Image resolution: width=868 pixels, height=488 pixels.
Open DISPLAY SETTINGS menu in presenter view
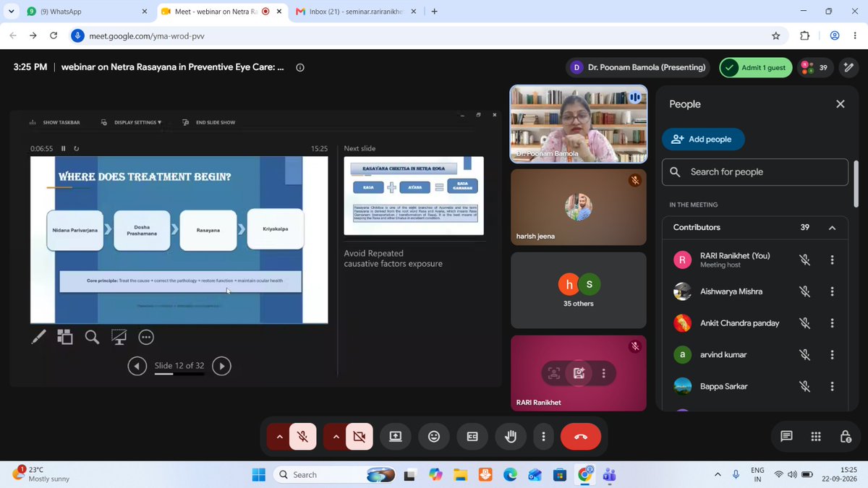pos(131,122)
